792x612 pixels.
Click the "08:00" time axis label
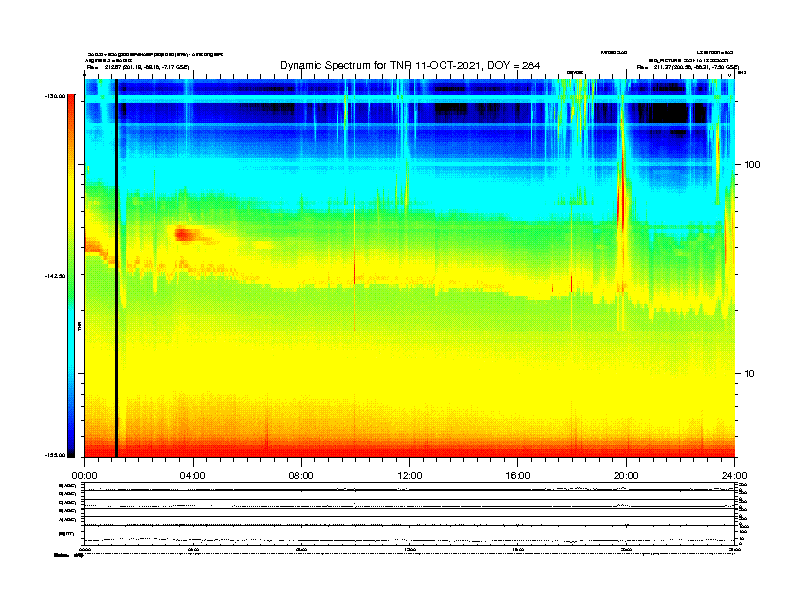pyautogui.click(x=301, y=476)
